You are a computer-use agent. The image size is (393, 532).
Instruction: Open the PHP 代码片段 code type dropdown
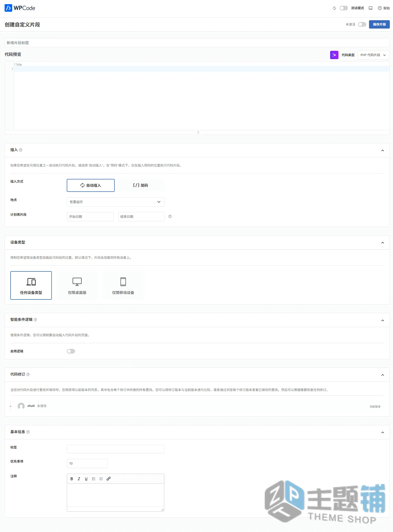click(x=373, y=55)
